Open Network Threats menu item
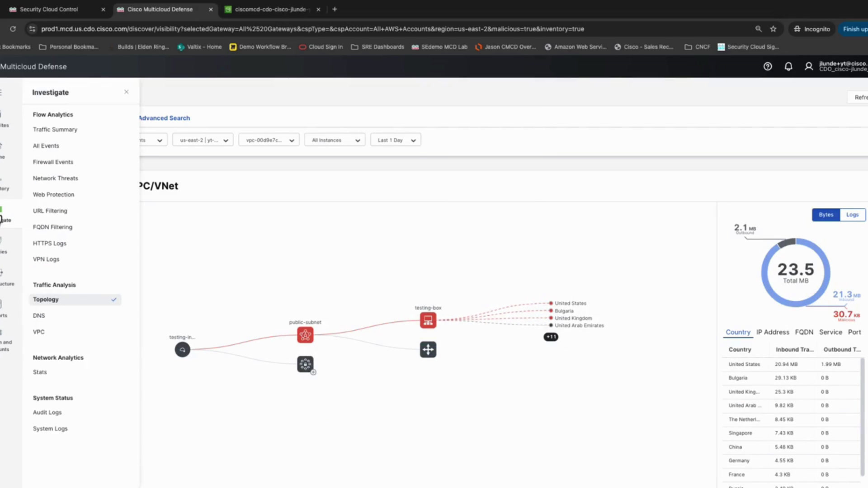 56,178
